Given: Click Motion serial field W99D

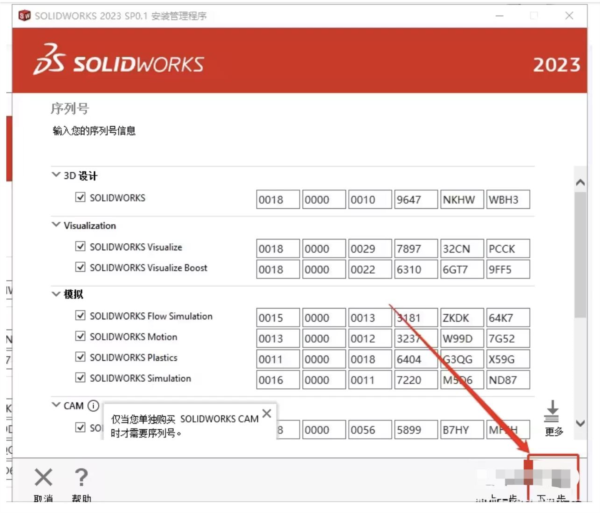Looking at the screenshot, I should 462,338.
